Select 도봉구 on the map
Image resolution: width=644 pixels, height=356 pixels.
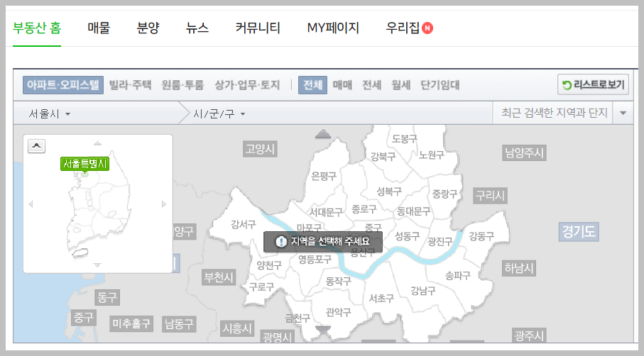(x=405, y=138)
